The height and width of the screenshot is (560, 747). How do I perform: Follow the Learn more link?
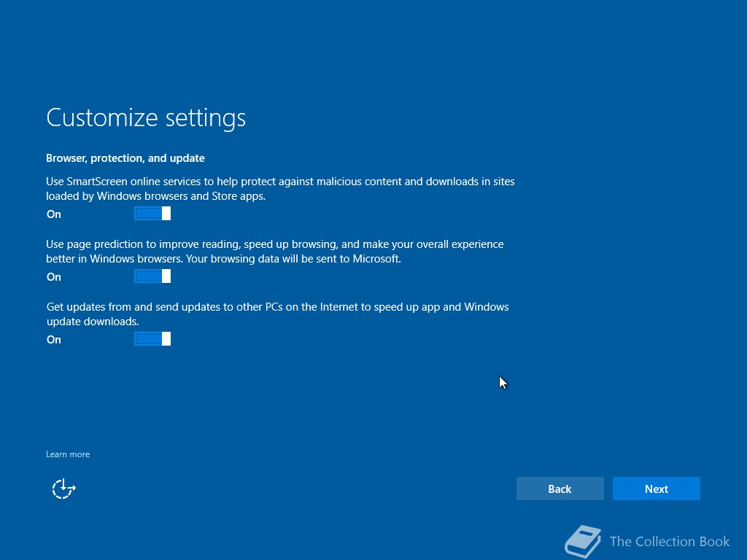68,454
